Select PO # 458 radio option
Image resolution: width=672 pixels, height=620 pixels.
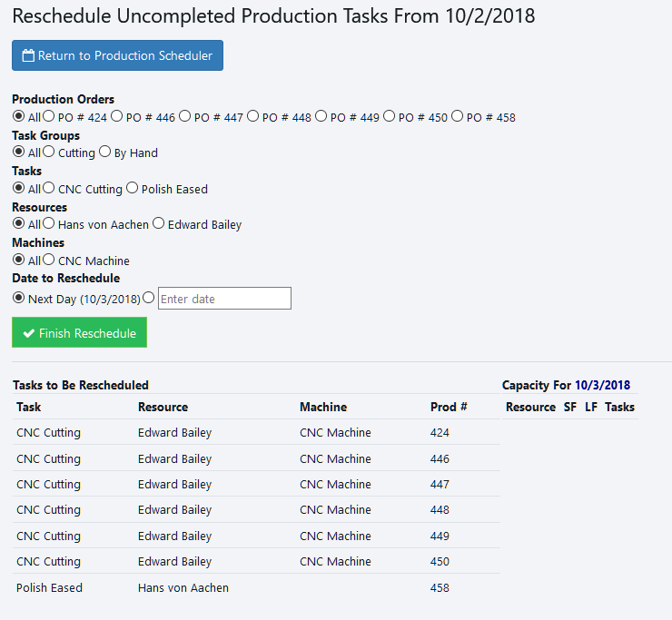coord(458,116)
